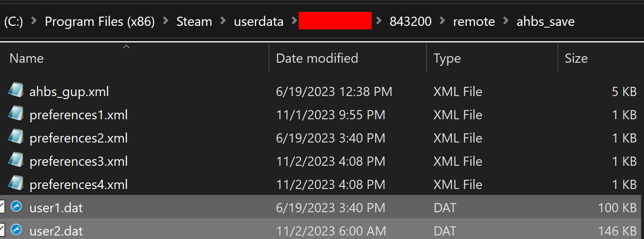Jump to the Steam folder breadcrumb
The image size is (644, 239).
pyautogui.click(x=194, y=21)
